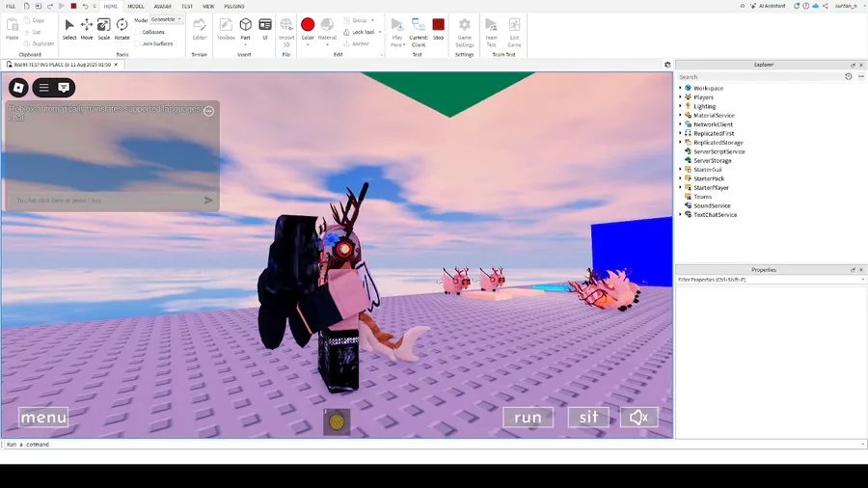Expand the Lighting tree node
The height and width of the screenshot is (488, 868).
(x=680, y=106)
